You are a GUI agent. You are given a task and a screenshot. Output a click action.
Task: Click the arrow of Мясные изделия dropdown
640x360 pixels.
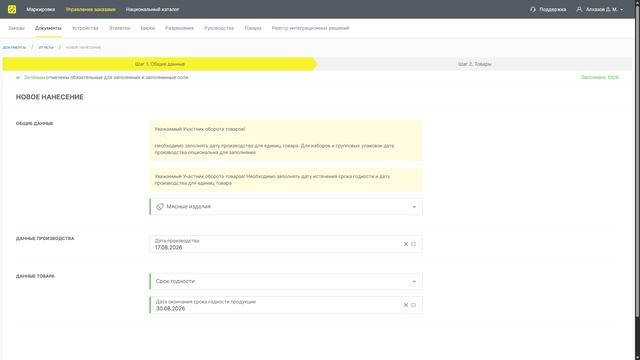[414, 207]
